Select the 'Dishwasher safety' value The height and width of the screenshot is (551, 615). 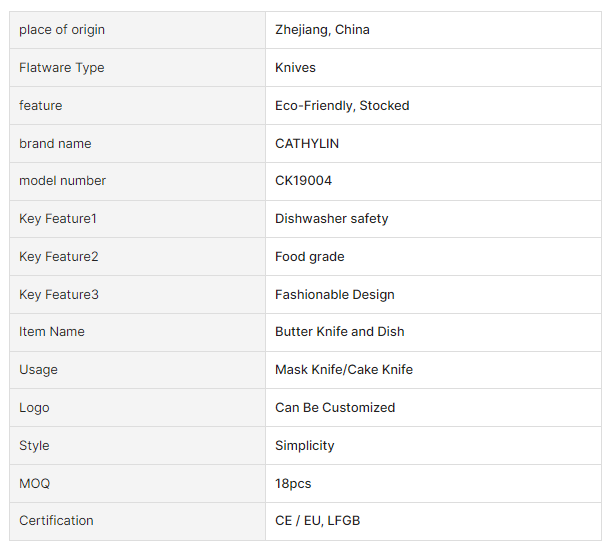pyautogui.click(x=331, y=219)
